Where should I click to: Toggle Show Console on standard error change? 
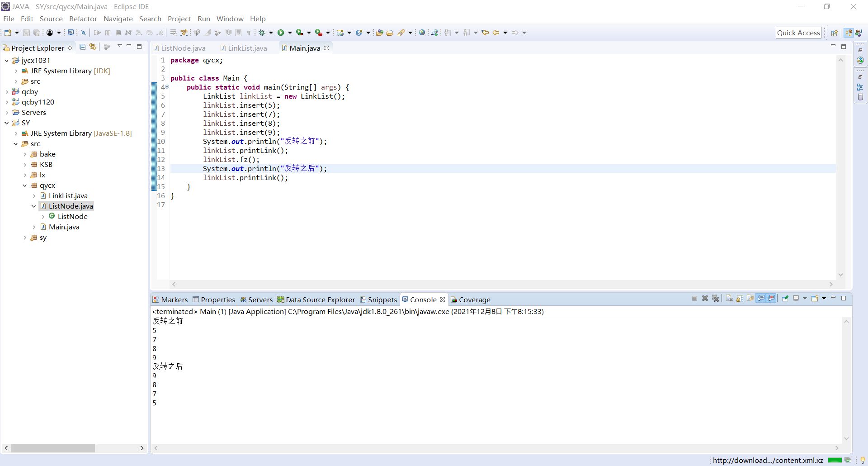tap(772, 299)
